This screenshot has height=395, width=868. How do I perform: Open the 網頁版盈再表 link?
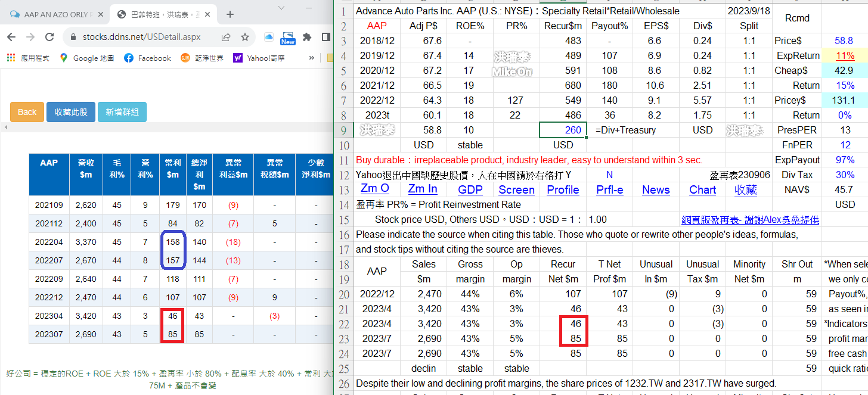point(750,220)
